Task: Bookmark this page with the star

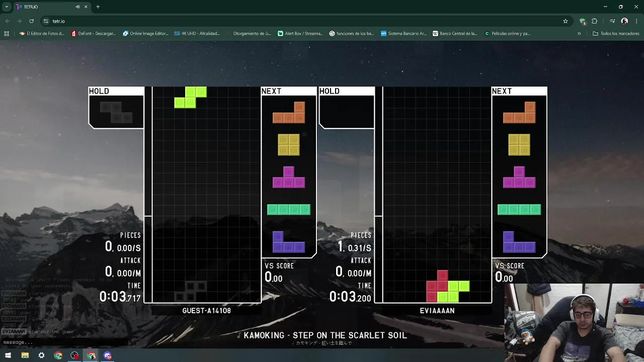Action: 566,21
